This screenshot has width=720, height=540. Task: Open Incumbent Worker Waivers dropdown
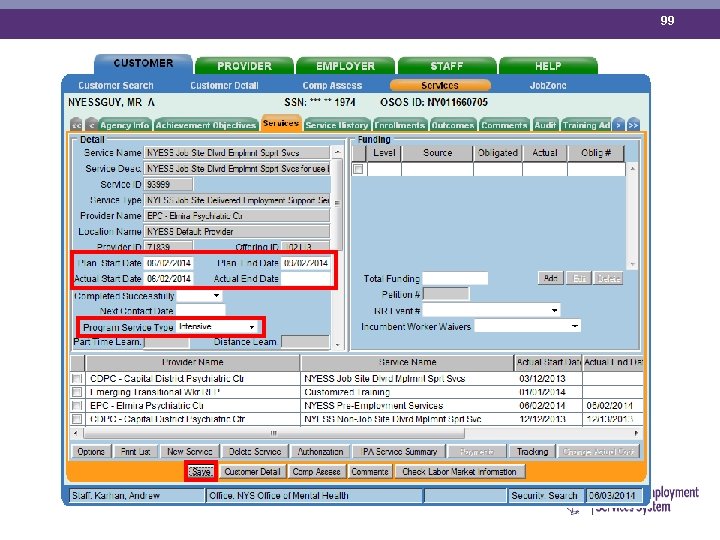pyautogui.click(x=574, y=326)
